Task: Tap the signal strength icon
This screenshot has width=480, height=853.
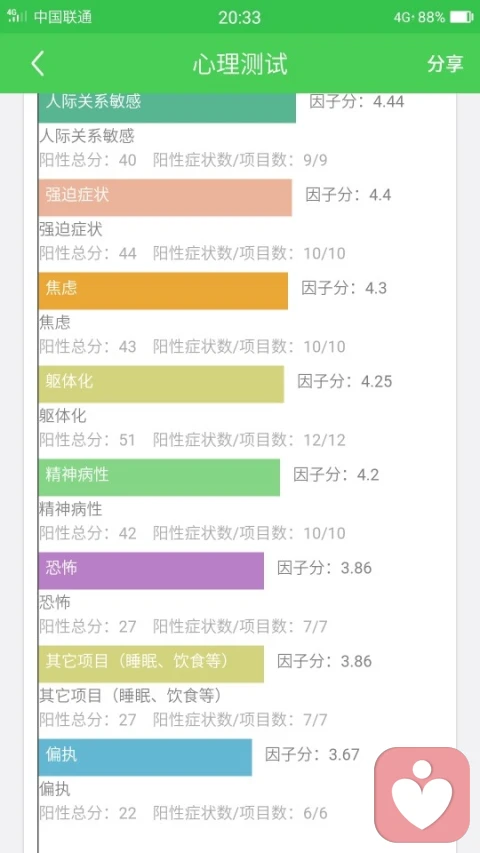Action: 17,15
